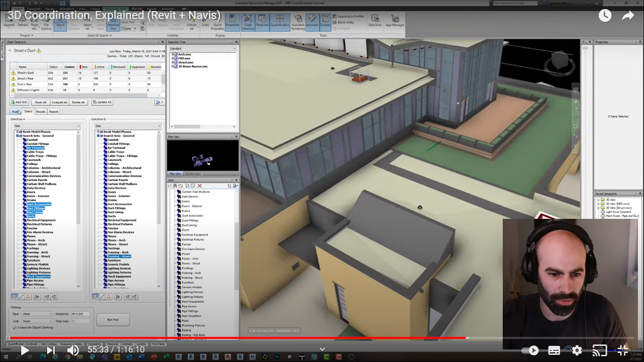The height and width of the screenshot is (362, 644).
Task: Expand MEP.nwc in Selection Tree
Action: click(x=173, y=58)
